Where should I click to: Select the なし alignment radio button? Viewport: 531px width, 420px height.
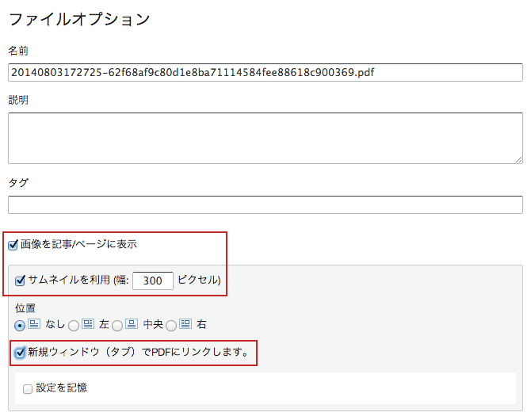pyautogui.click(x=20, y=326)
